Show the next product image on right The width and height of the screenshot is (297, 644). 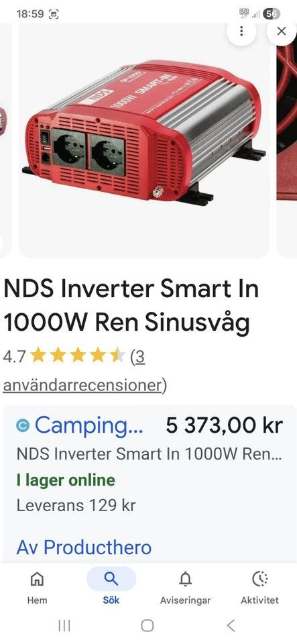[x=287, y=140]
